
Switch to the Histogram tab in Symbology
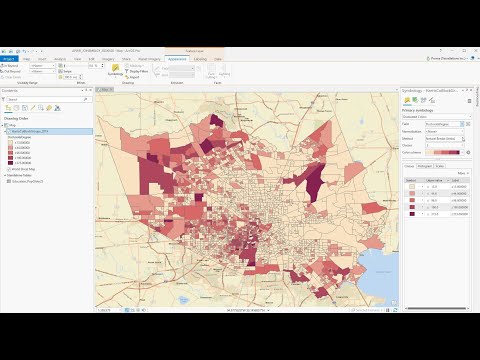tap(424, 166)
